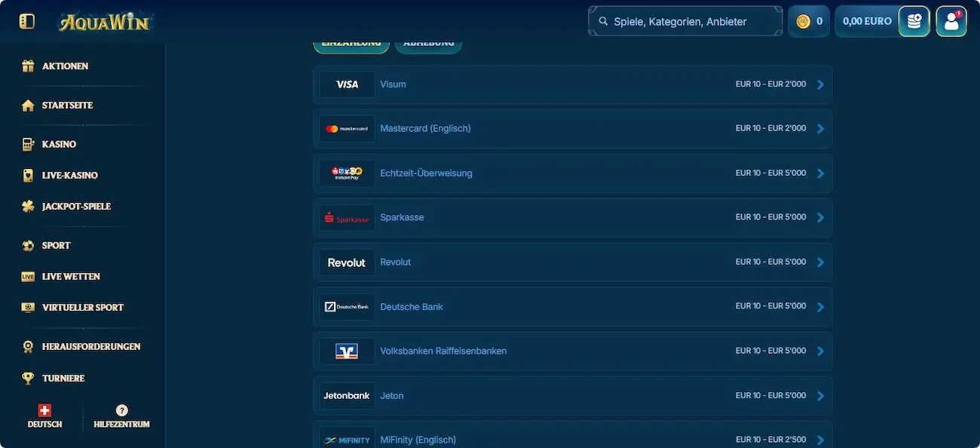Open Sport in the sidebar
Image resolution: width=980 pixels, height=448 pixels.
coord(56,246)
